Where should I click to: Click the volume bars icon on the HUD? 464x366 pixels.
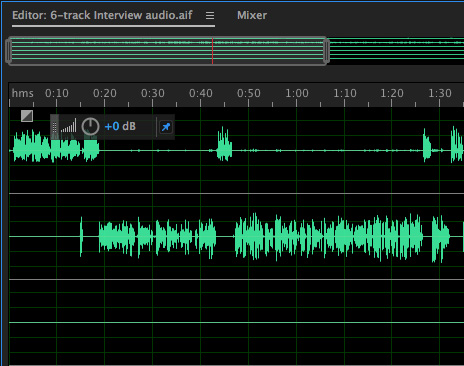click(69, 126)
